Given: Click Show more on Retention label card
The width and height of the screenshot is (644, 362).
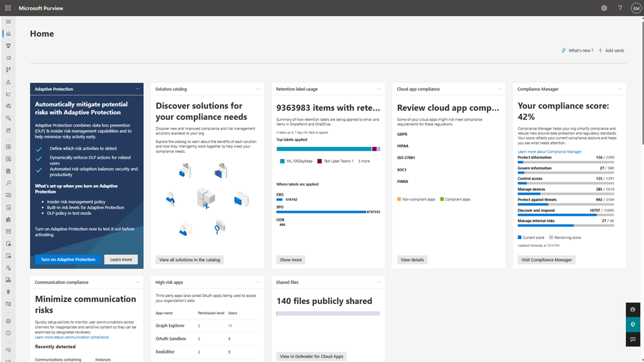Looking at the screenshot, I should click(291, 260).
